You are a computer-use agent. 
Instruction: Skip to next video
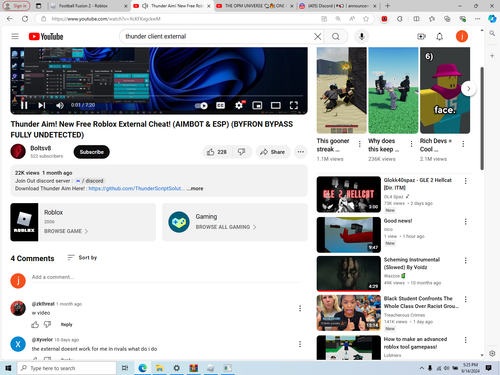click(41, 105)
